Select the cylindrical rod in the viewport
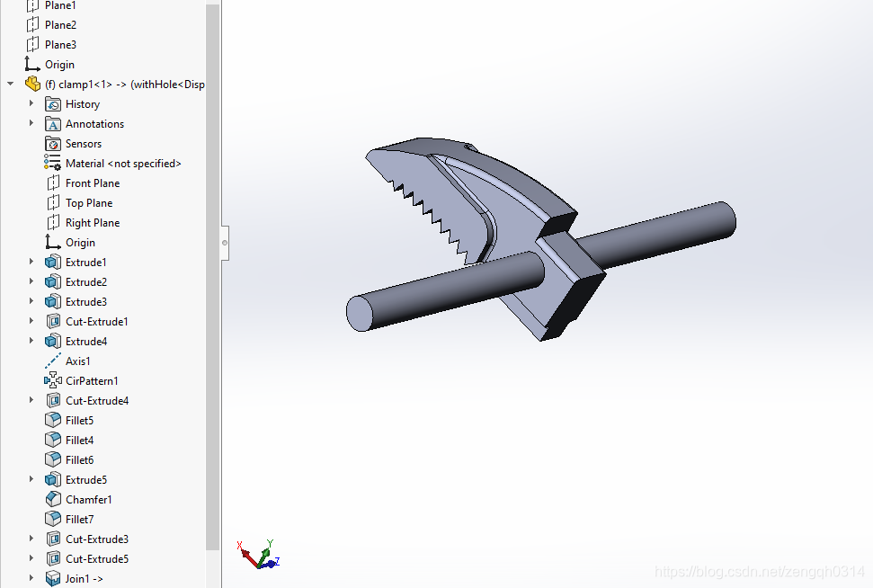Image resolution: width=873 pixels, height=588 pixels. pyautogui.click(x=445, y=291)
